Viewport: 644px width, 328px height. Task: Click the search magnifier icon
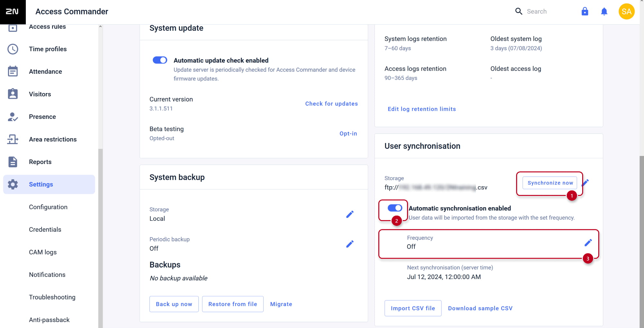click(x=518, y=11)
